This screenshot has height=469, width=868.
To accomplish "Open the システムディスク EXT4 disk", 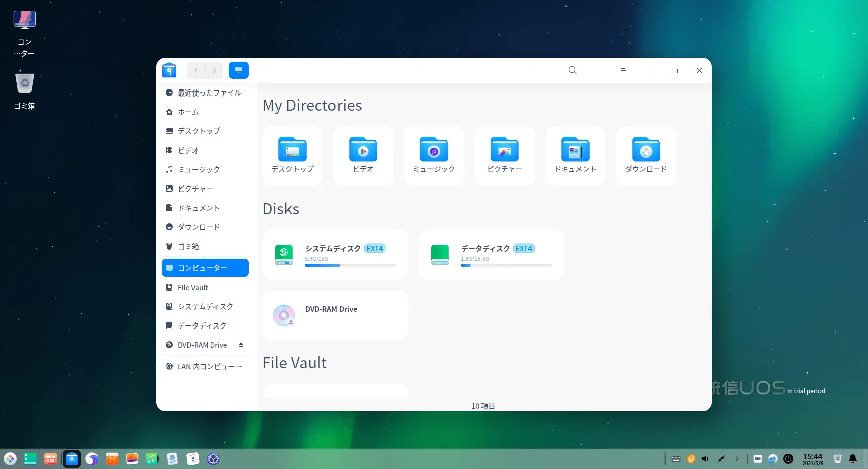I will [335, 255].
